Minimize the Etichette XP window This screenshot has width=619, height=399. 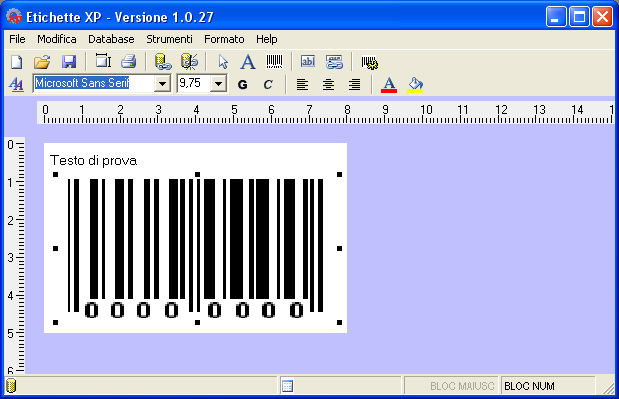(x=556, y=17)
